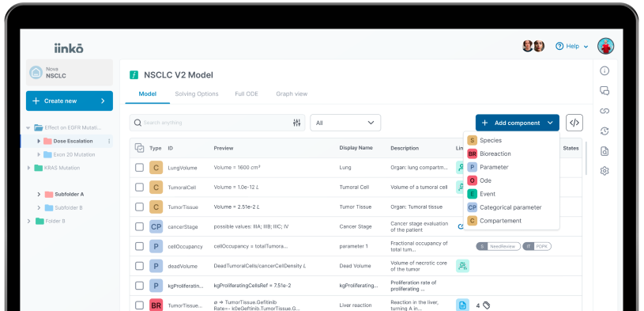The image size is (644, 311).
Task: Open the Help dropdown menu
Action: pos(572,47)
